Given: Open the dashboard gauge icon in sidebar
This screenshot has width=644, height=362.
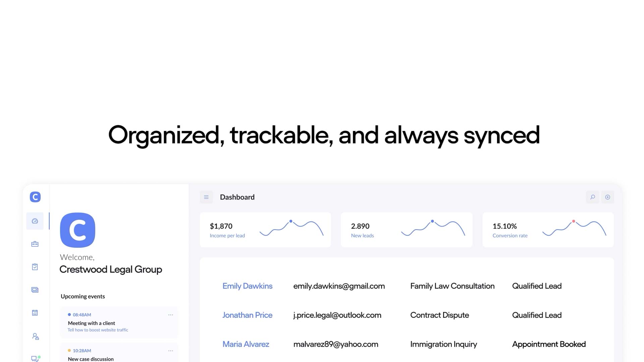Looking at the screenshot, I should (x=35, y=221).
